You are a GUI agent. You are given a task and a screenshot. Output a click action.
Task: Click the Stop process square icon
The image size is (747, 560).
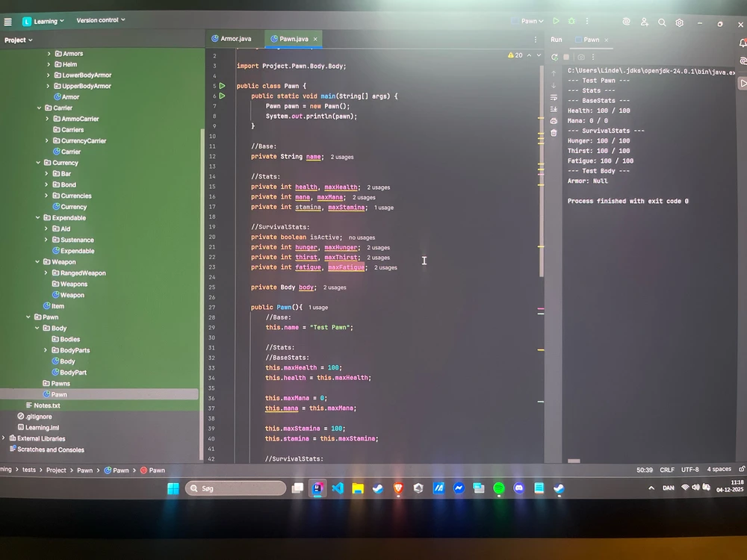pos(566,57)
